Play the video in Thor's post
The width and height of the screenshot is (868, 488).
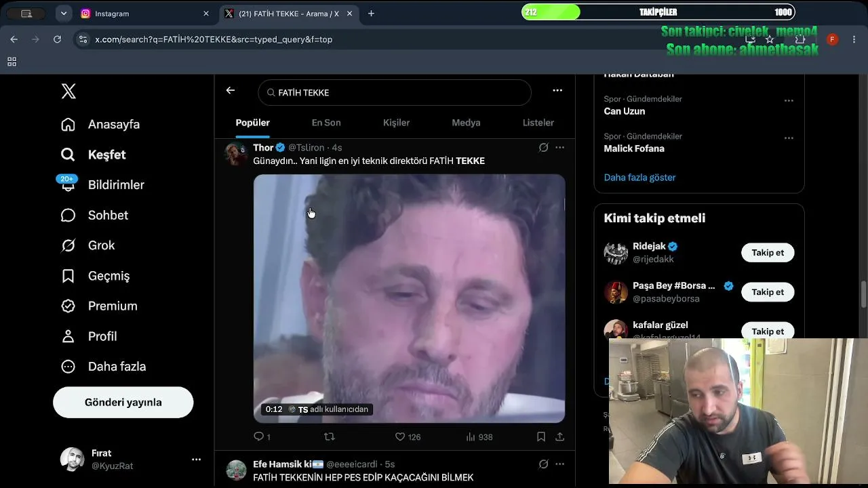(x=409, y=299)
